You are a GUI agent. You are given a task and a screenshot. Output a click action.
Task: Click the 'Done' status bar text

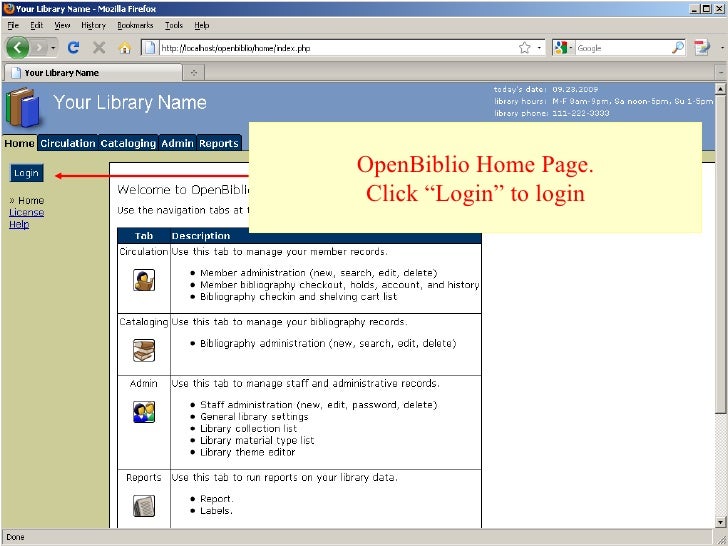click(x=15, y=537)
